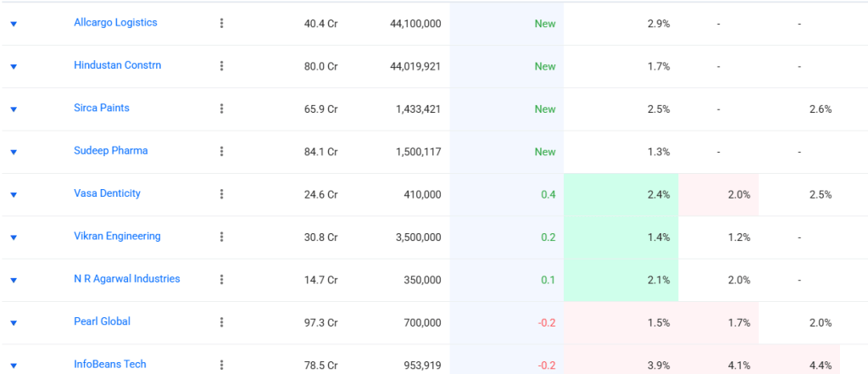
Task: Open the Sudeep Pharma stock page
Action: pyautogui.click(x=110, y=151)
